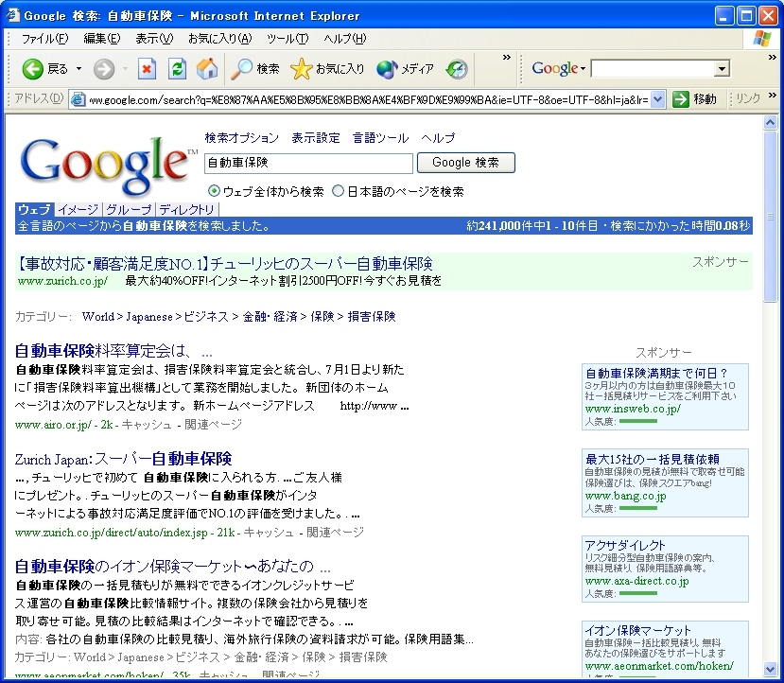Open the お気に入り(A) menu
This screenshot has width=784, height=683.
tap(220, 39)
